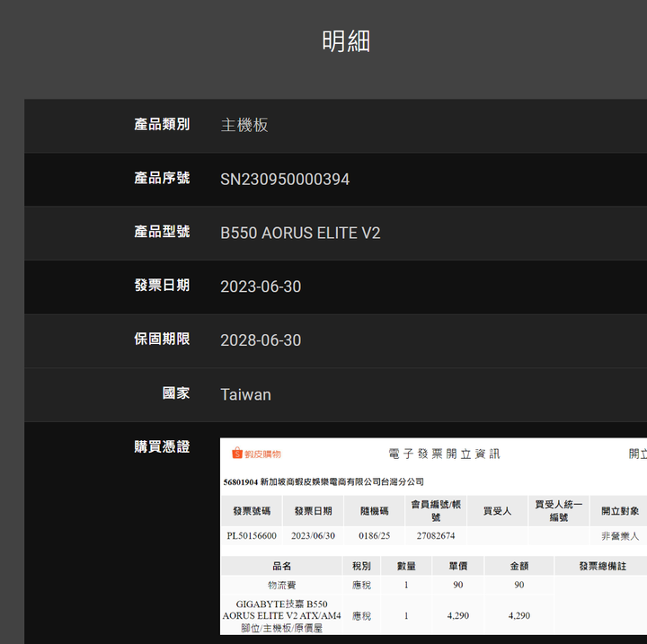Click the 產品類別 label

(x=162, y=125)
